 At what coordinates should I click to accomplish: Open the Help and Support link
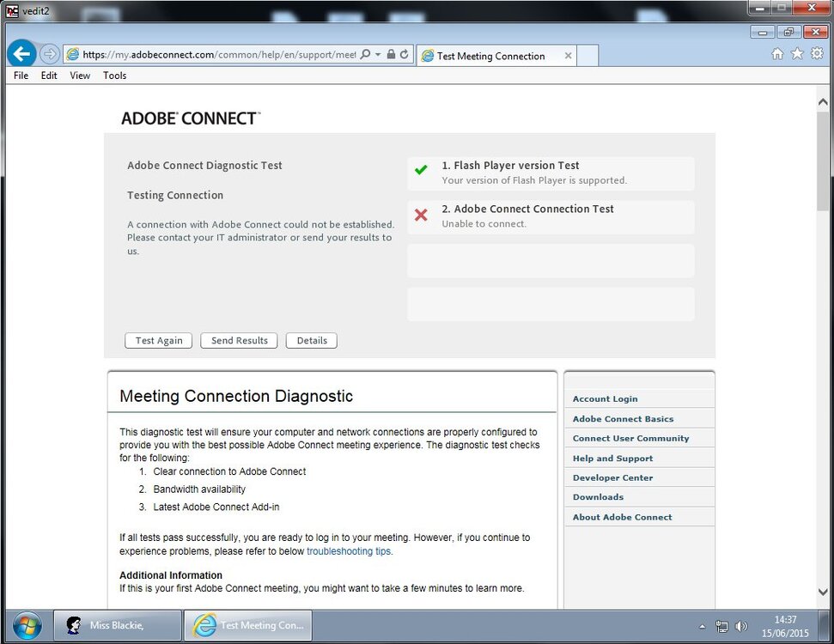click(x=612, y=459)
